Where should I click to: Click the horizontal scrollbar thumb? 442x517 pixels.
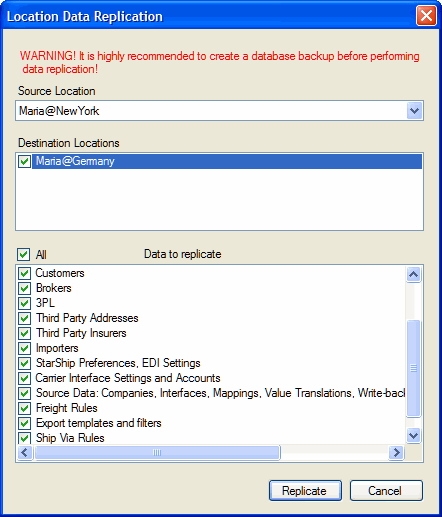[x=157, y=452]
